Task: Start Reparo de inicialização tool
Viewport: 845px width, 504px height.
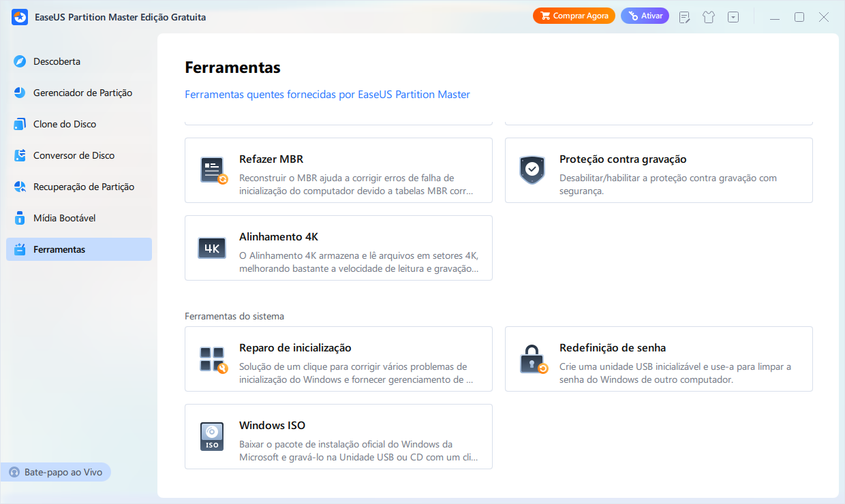Action: (339, 359)
